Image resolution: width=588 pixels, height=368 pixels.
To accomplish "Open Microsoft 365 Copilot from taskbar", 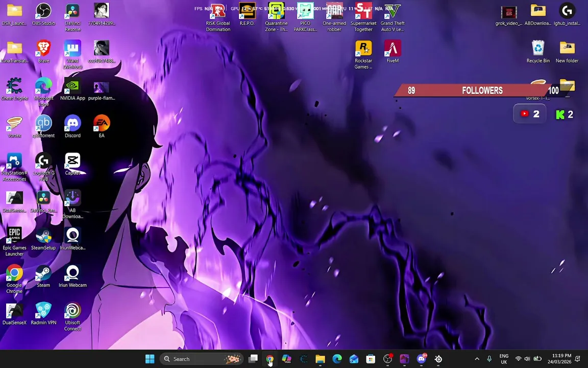I will (x=287, y=359).
